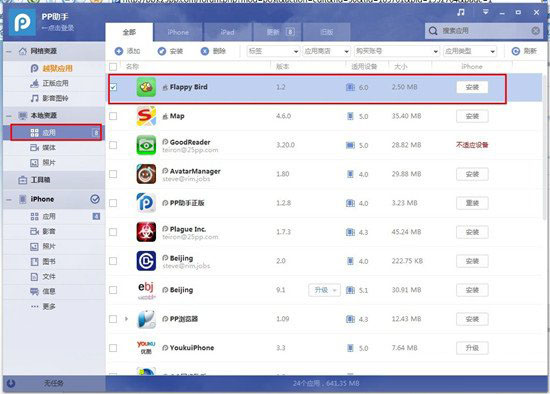Image resolution: width=550 pixels, height=394 pixels.
Task: Open the purchase account (购买账号) dropdown
Action: tap(397, 51)
